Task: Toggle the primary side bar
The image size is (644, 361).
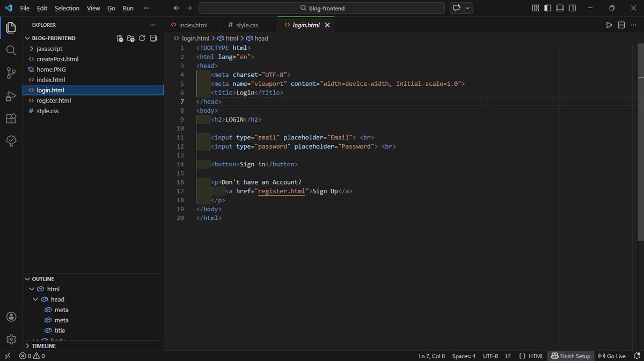Action: pos(547,8)
